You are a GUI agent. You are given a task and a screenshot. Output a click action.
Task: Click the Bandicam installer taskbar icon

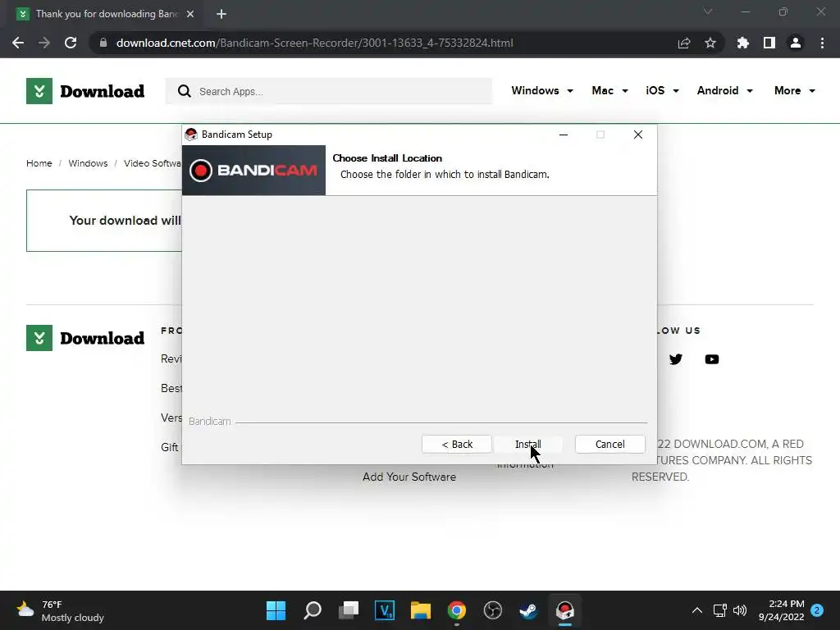click(565, 610)
